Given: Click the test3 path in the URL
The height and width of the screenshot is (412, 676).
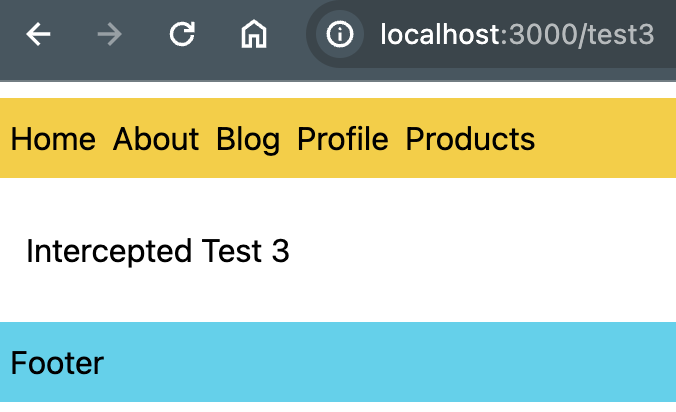Looking at the screenshot, I should 621,34.
